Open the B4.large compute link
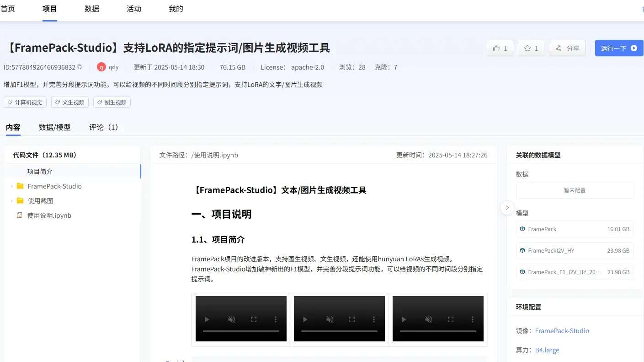This screenshot has width=644, height=362. coord(547,350)
